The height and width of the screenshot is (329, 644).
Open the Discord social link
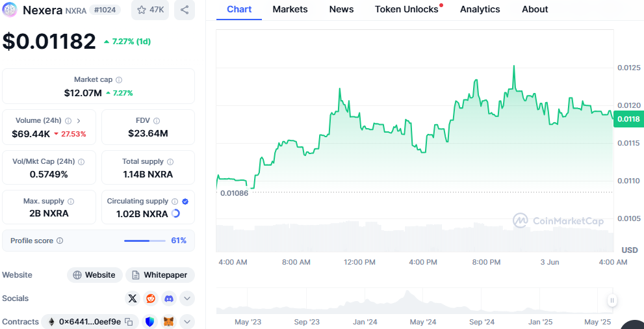(169, 298)
